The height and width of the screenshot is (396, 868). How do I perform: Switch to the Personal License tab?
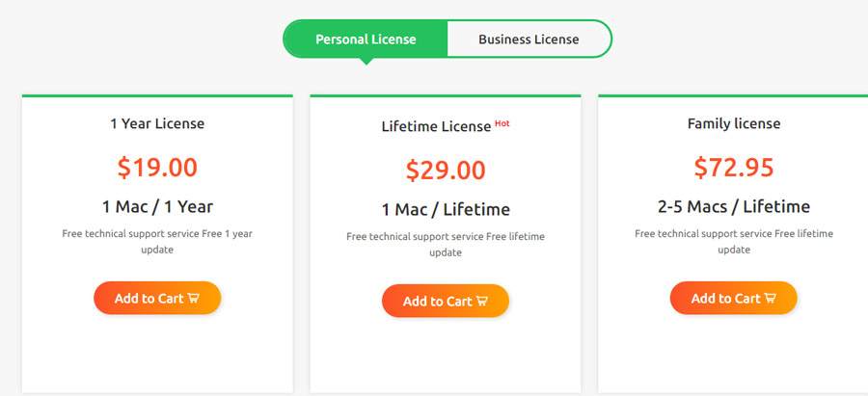tap(366, 40)
